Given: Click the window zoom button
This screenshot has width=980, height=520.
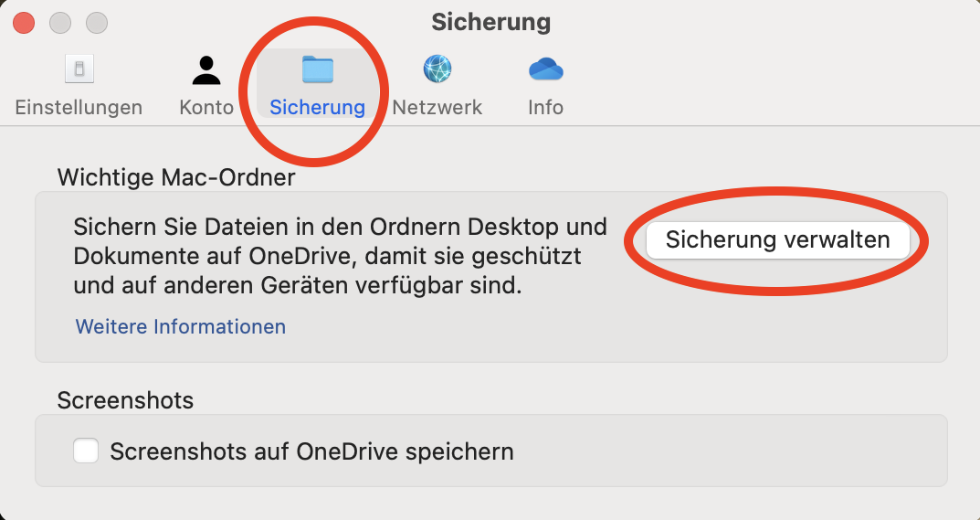Looking at the screenshot, I should [x=96, y=22].
